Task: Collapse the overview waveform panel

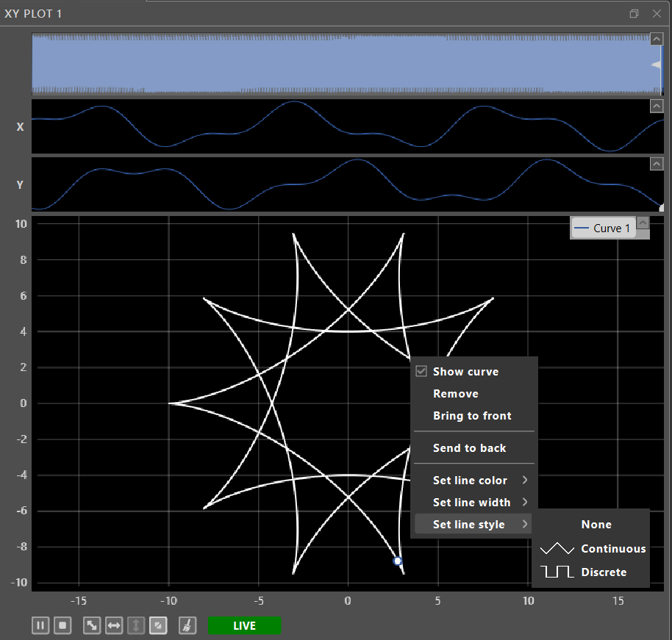Action: click(x=657, y=39)
